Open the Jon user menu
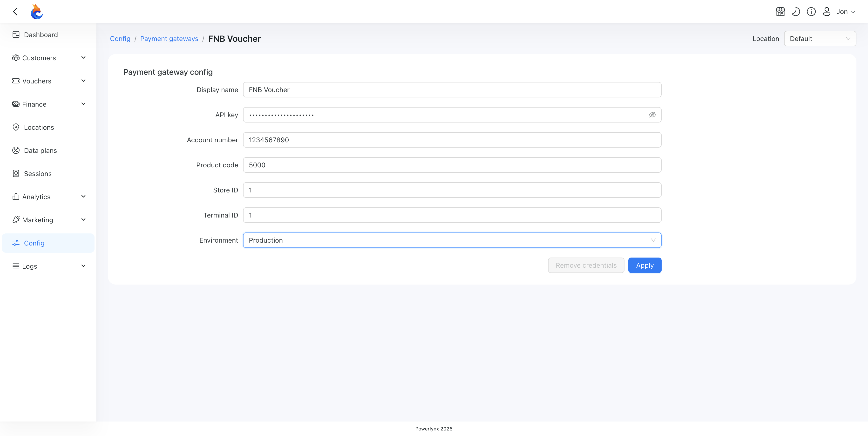Screen dimensions: 868x436 845,12
